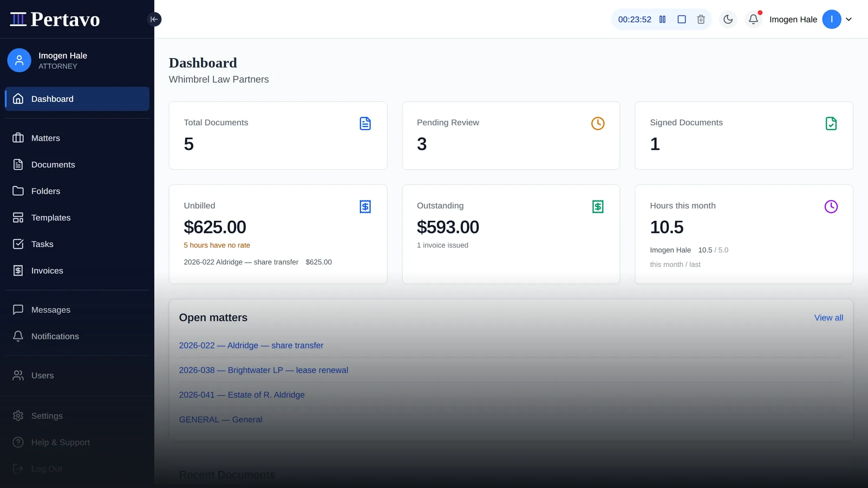Open Tasks in sidebar
This screenshot has height=488, width=868.
tap(77, 244)
